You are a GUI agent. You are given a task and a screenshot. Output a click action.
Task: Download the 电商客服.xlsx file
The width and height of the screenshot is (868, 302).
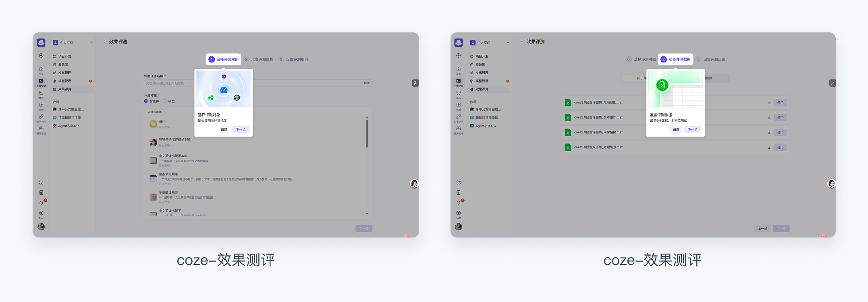[769, 103]
